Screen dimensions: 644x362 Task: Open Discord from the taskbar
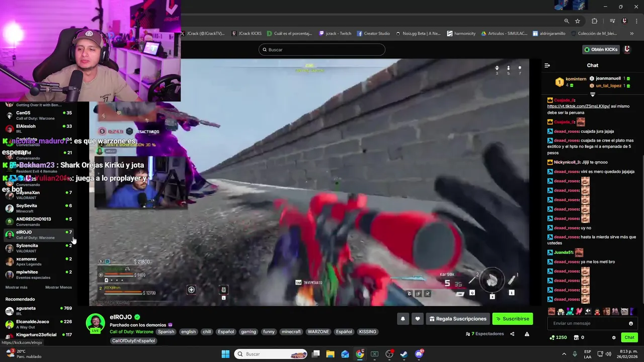(x=419, y=354)
